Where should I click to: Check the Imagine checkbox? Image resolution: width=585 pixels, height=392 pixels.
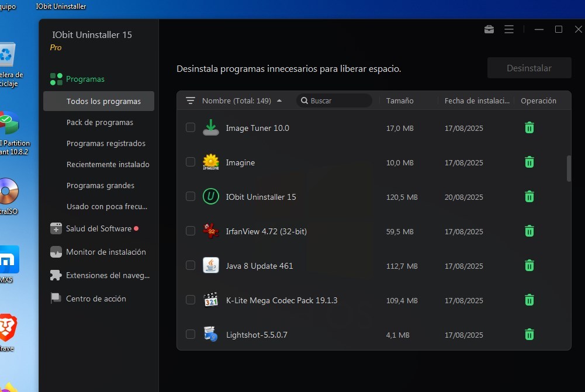[x=191, y=162]
